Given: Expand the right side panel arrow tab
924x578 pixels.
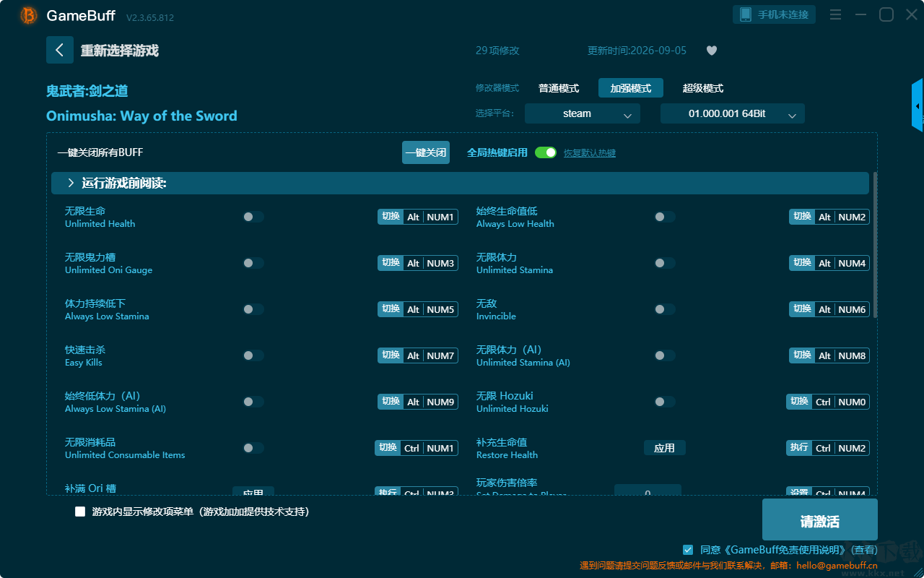Looking at the screenshot, I should [918, 105].
